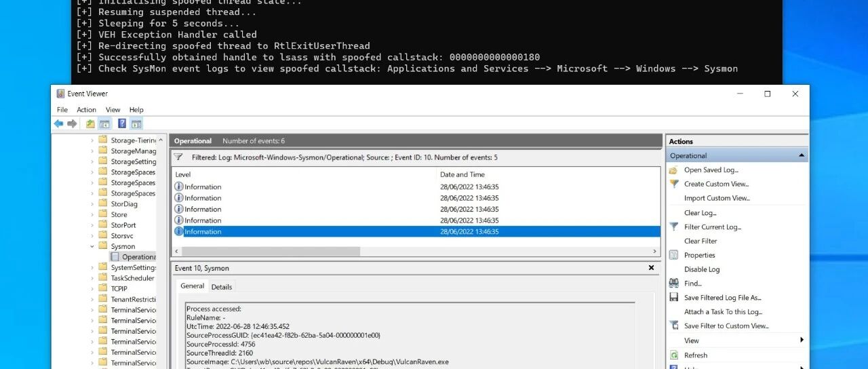
Task: Click the TaskScheduler folder icon in the tree
Action: click(x=103, y=278)
